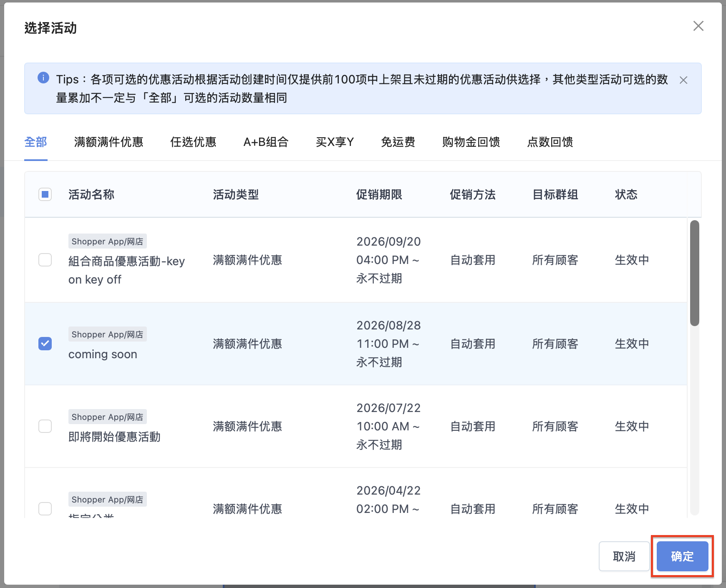
Task: Show the 任选优惠 tab
Action: 193,142
